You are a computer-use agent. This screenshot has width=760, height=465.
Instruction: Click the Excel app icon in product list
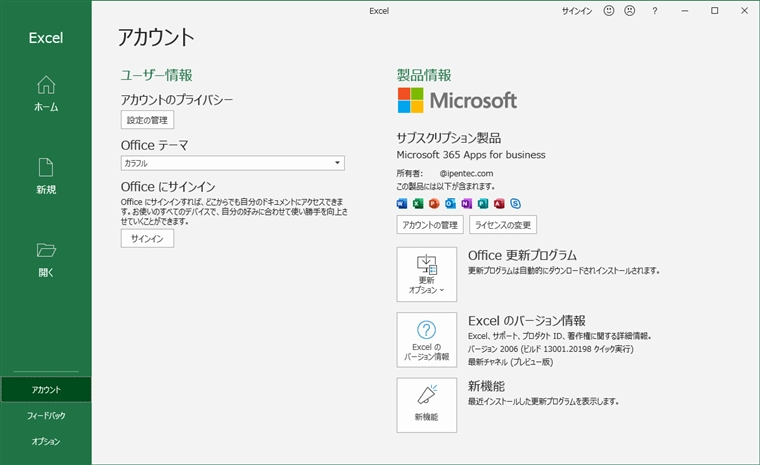tap(418, 204)
